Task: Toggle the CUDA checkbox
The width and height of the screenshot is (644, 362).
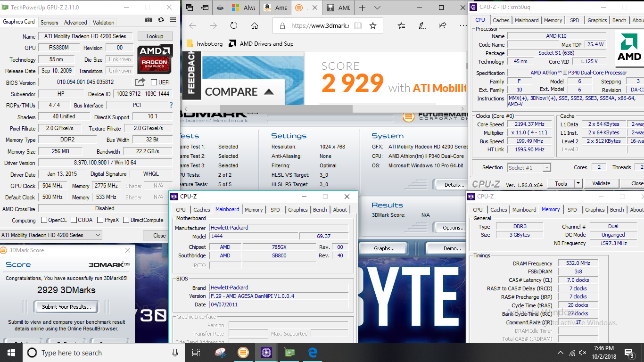Action: click(x=74, y=220)
